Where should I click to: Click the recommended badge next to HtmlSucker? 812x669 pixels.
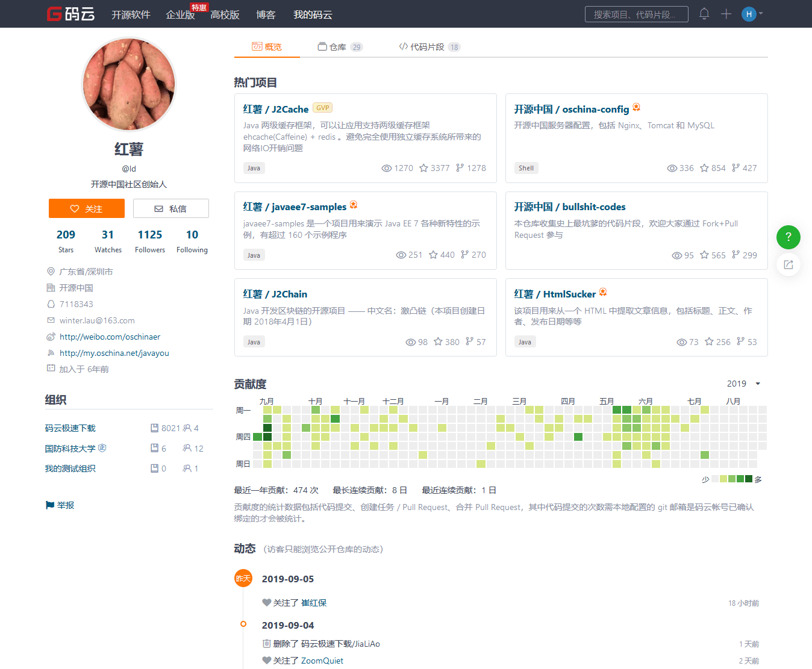point(603,293)
